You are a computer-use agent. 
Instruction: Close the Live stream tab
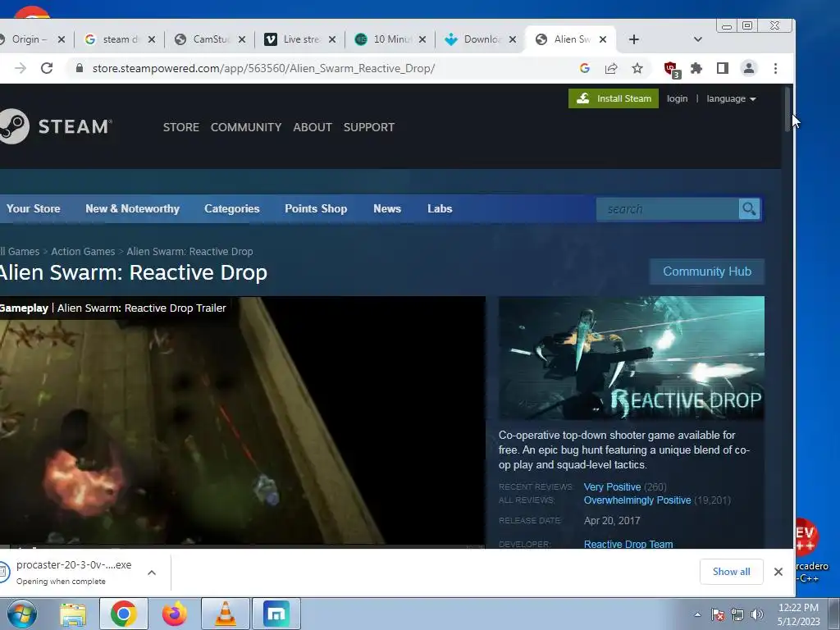[x=332, y=39]
